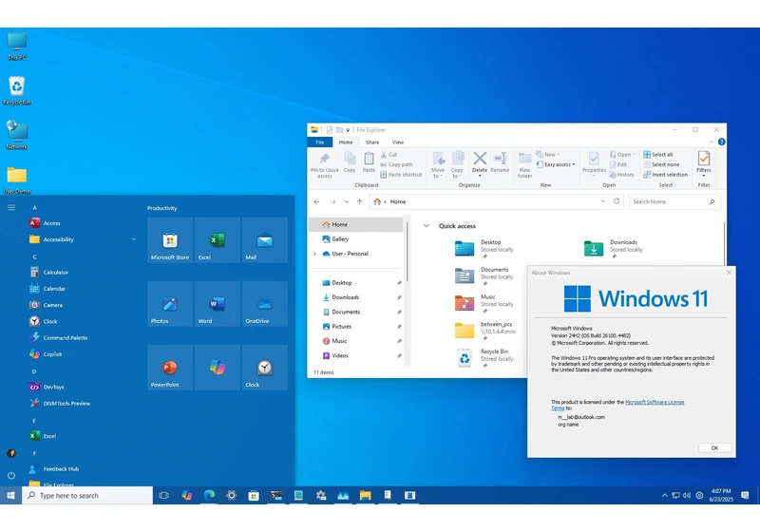Screen dimensions: 760x532
Task: Collapse the ribbon using the chevron icon
Action: (712, 142)
